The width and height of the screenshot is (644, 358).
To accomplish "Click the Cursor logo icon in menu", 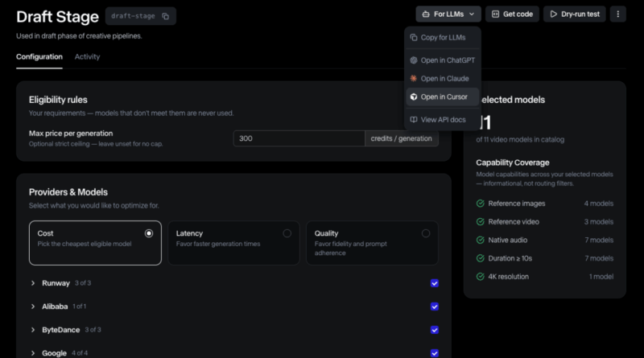I will (414, 97).
